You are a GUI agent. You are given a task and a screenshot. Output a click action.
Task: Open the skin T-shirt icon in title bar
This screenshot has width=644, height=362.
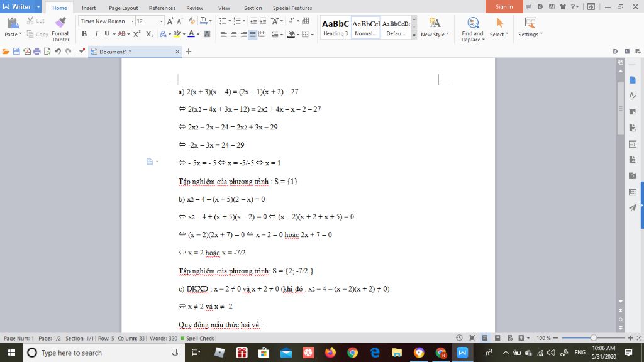point(563,6)
